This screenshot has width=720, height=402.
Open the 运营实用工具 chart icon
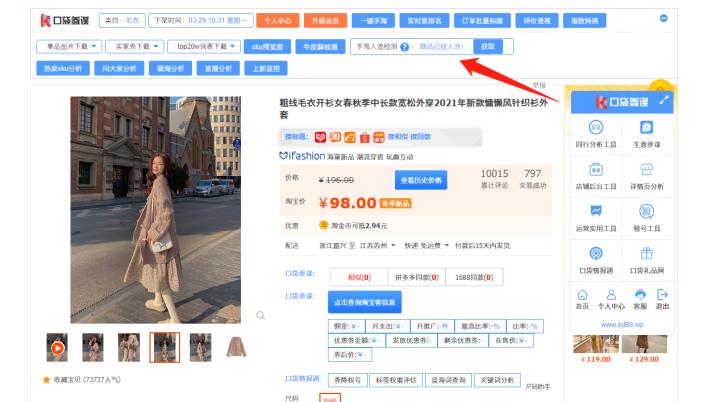(x=596, y=211)
